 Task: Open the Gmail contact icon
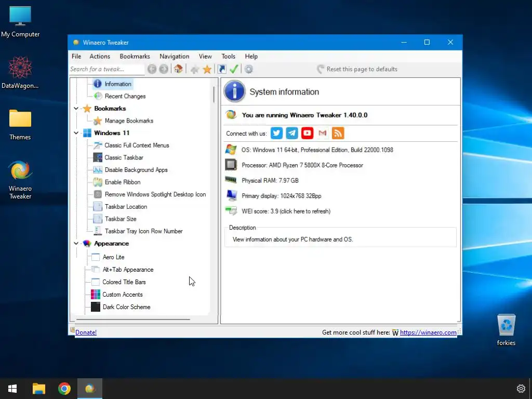pyautogui.click(x=323, y=133)
